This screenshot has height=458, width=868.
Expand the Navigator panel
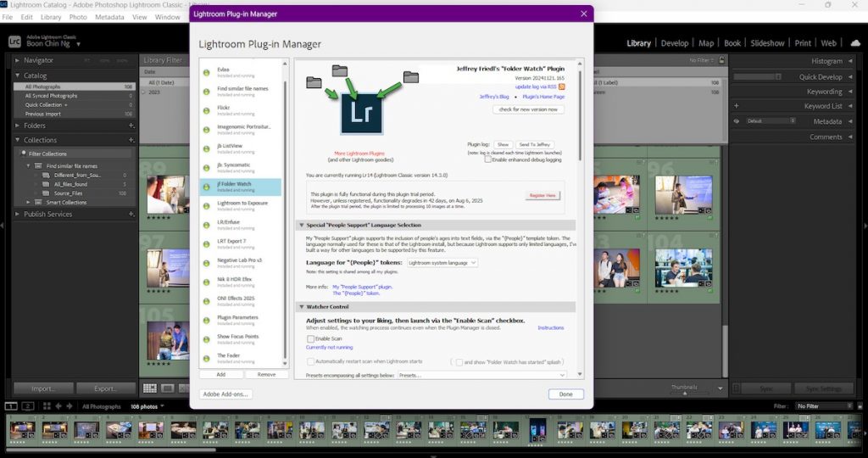[x=17, y=60]
